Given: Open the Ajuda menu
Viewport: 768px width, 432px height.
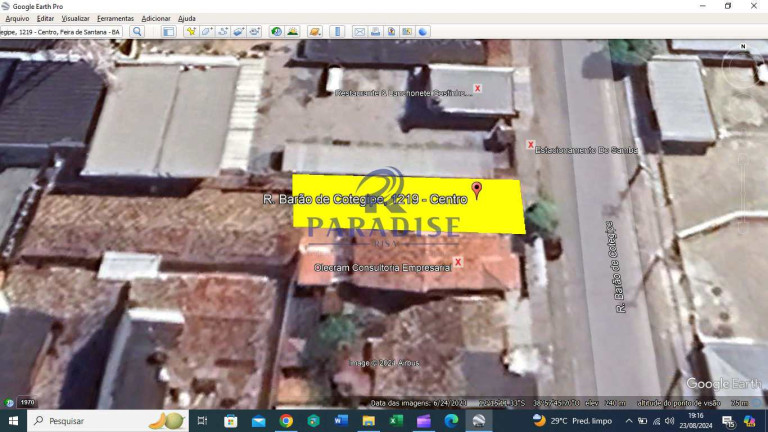Looking at the screenshot, I should (x=187, y=19).
